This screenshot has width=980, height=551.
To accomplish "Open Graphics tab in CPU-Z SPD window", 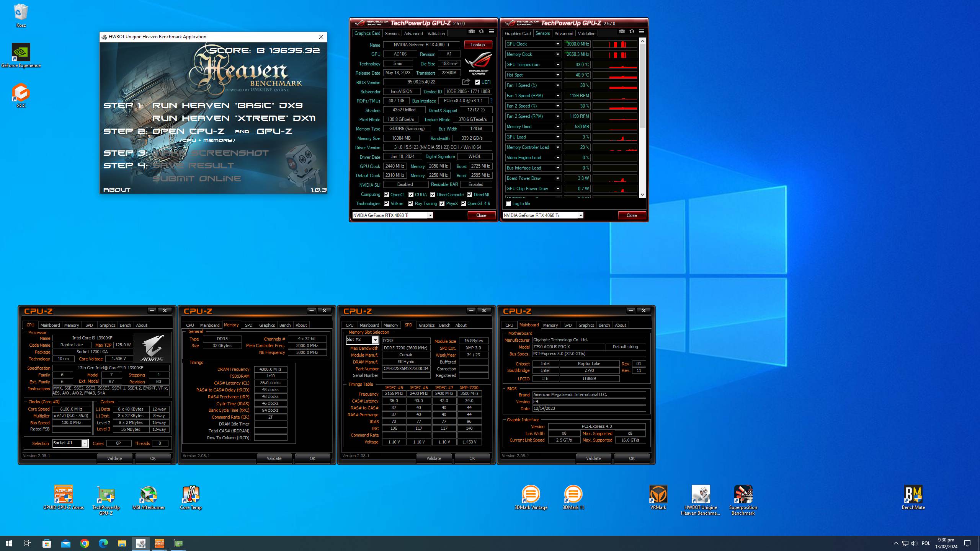I will click(x=426, y=325).
